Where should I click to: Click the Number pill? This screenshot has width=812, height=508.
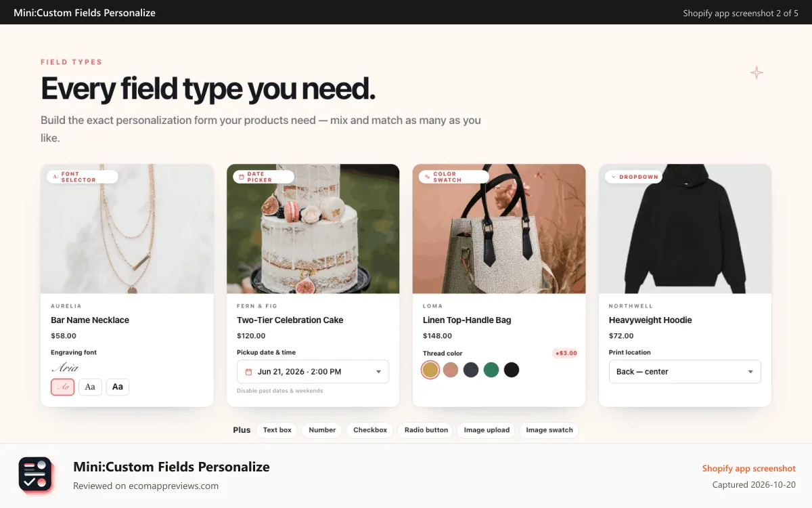322,430
